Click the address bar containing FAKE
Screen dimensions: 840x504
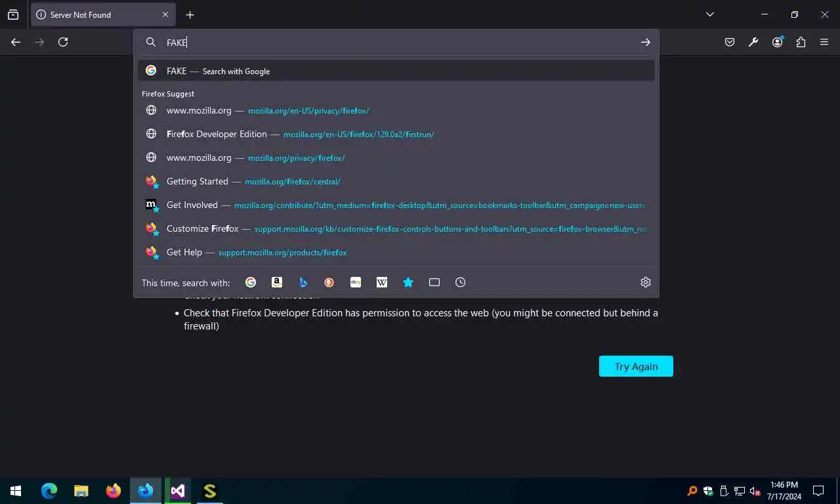[x=397, y=42]
